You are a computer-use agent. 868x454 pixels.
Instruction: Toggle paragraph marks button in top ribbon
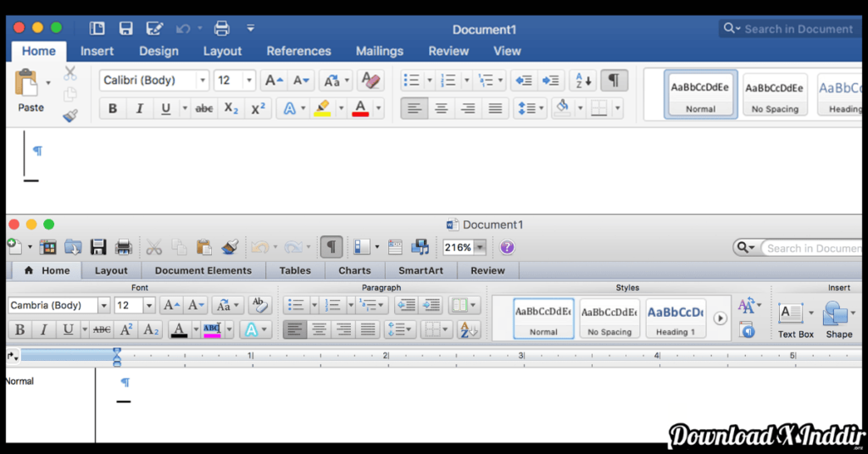click(x=614, y=80)
